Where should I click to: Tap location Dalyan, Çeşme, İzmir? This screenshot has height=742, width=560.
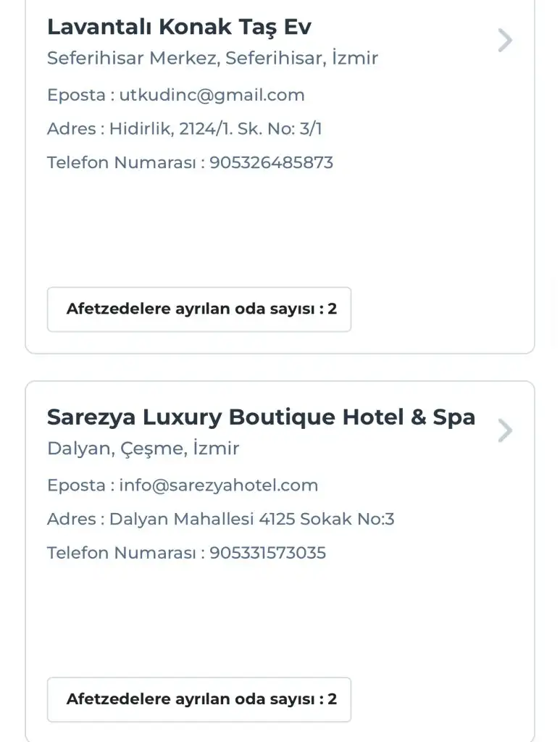point(143,449)
